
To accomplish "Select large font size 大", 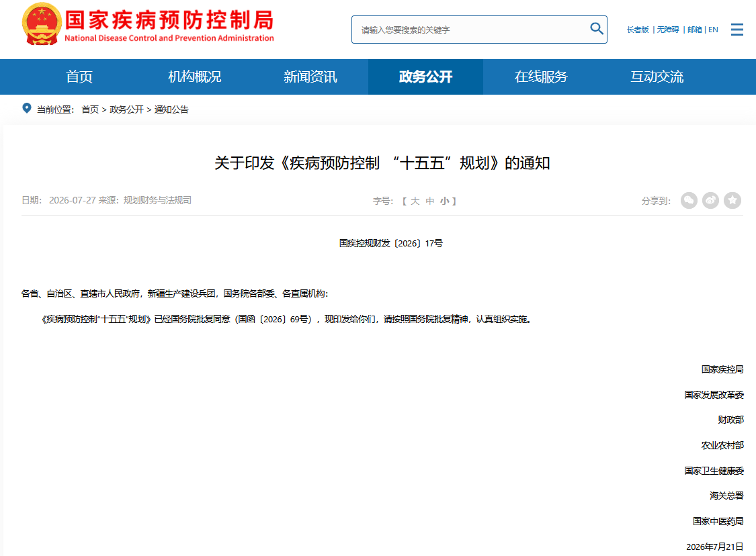I will click(415, 201).
